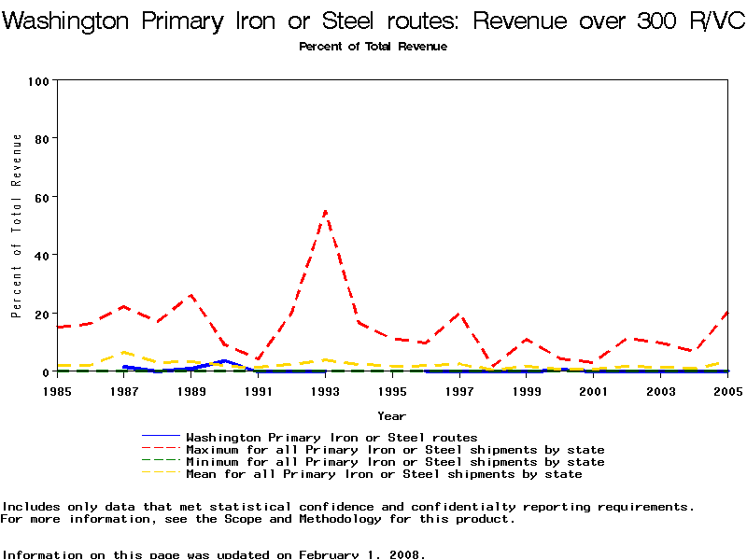The width and height of the screenshot is (747, 560).
Task: Click the blue line's peak near 1990
Action: click(224, 360)
